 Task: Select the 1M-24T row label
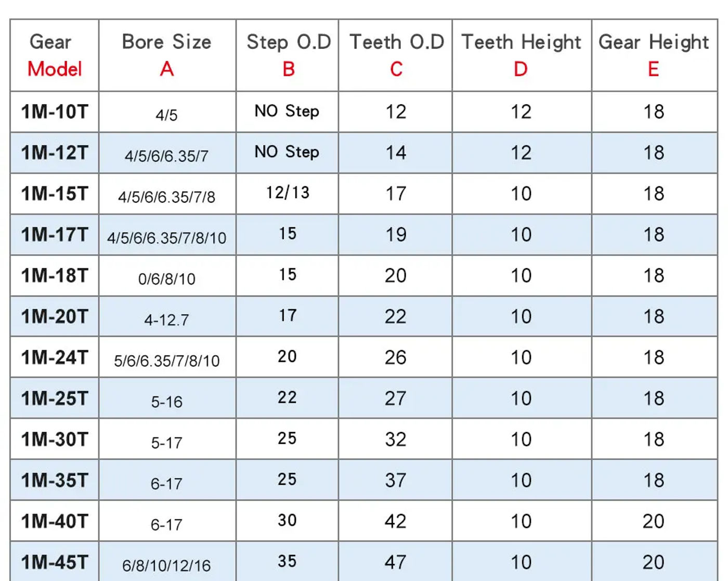click(55, 357)
